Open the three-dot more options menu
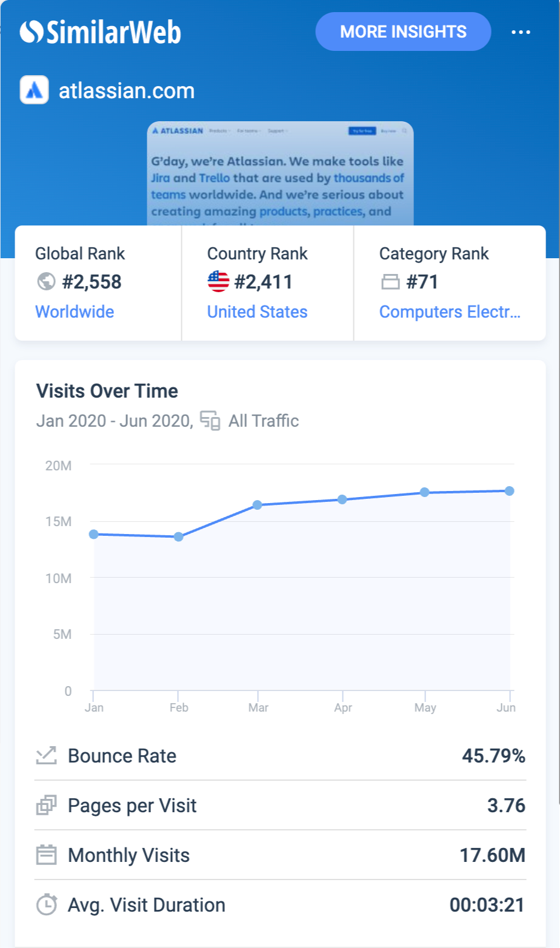The height and width of the screenshot is (948, 560). pyautogui.click(x=521, y=32)
